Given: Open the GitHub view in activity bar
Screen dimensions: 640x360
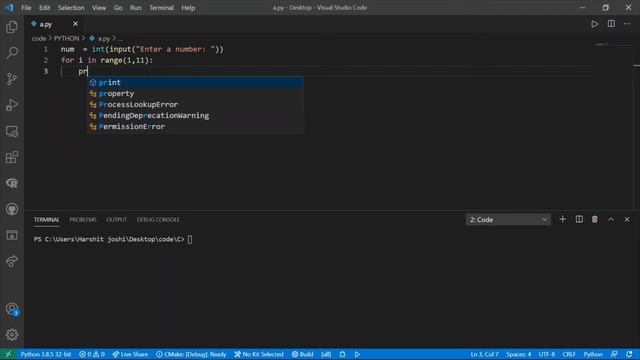Looking at the screenshot, I should pyautogui.click(x=12, y=209).
